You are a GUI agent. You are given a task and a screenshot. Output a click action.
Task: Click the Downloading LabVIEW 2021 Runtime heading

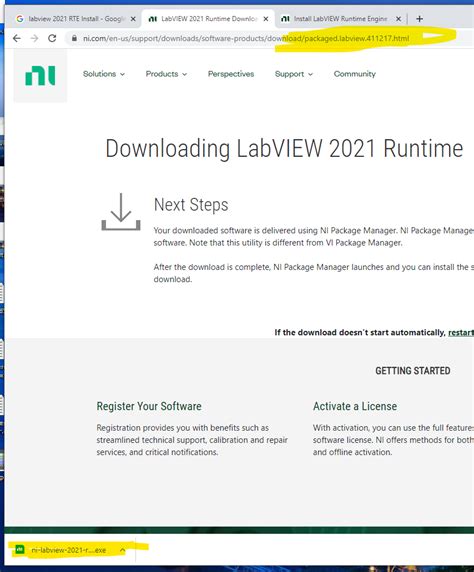[x=284, y=148]
